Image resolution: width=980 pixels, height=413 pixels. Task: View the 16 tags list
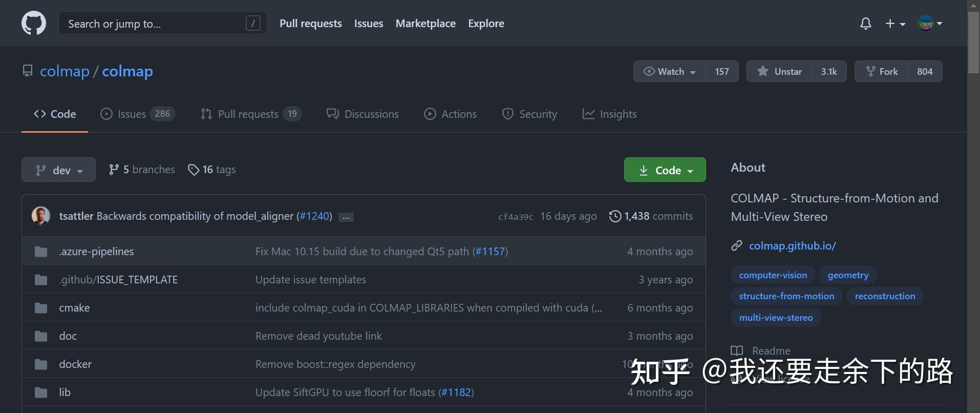(212, 170)
